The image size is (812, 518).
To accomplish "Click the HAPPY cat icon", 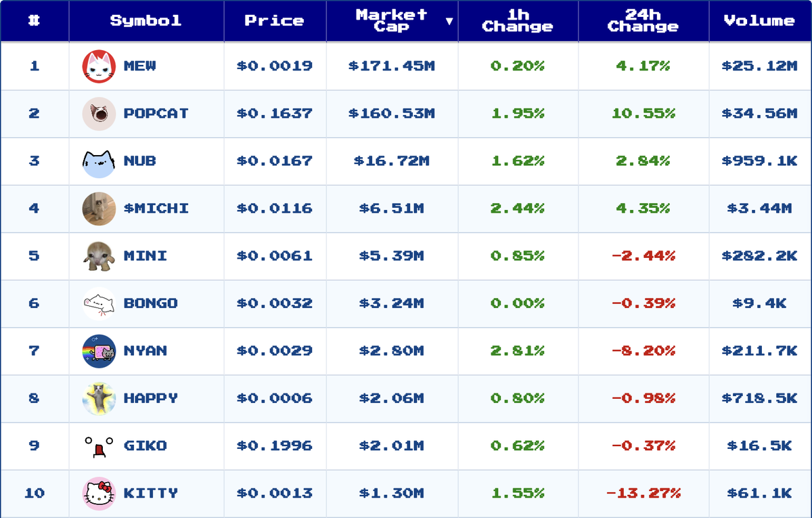I will 99,398.
